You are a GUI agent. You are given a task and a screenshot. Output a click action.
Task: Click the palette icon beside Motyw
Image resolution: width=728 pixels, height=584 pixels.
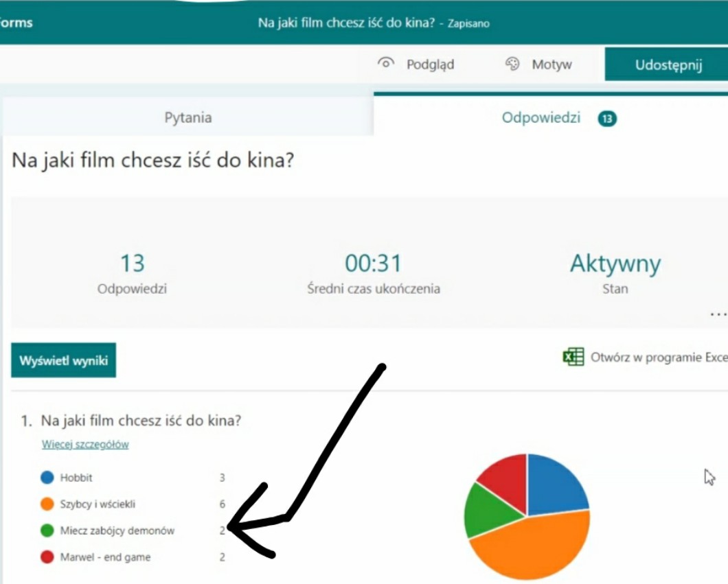[x=512, y=65]
